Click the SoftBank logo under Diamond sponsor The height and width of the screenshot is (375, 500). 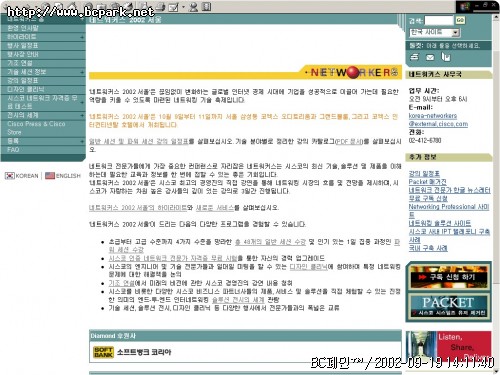[103, 352]
